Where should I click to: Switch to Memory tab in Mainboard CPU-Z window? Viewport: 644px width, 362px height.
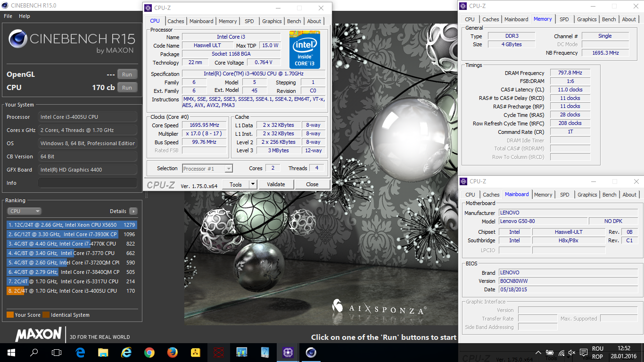click(x=543, y=195)
